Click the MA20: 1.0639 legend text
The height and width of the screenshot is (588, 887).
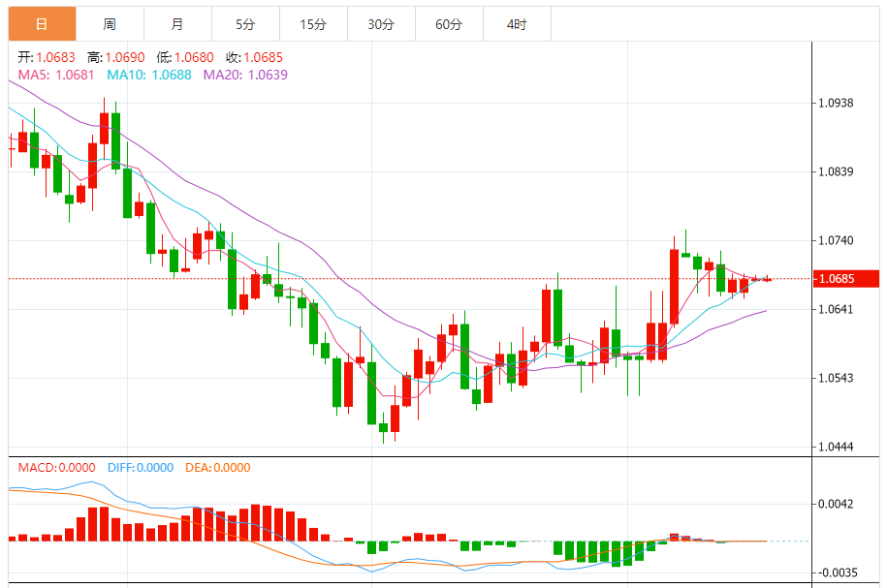pos(245,75)
